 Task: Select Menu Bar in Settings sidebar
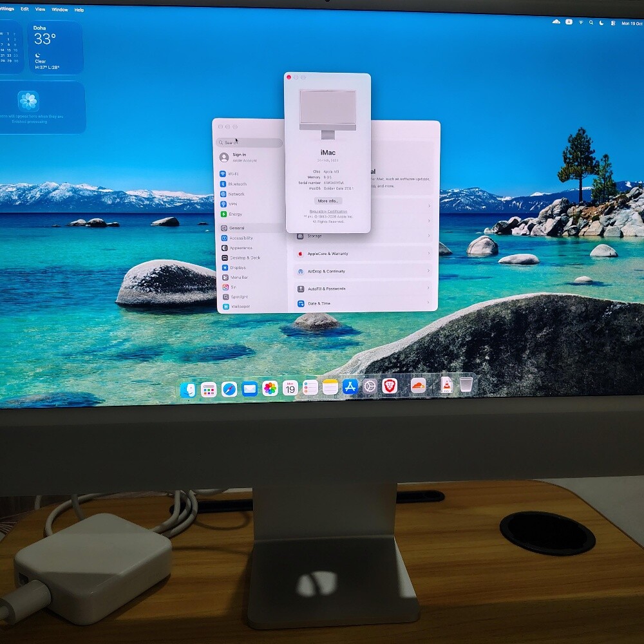pos(254,277)
